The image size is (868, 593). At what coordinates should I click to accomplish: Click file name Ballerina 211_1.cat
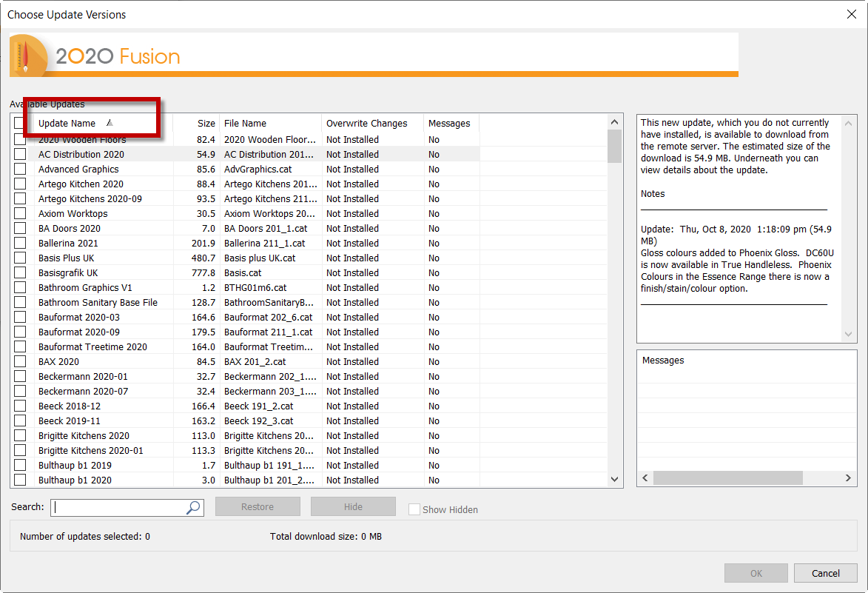coord(265,243)
